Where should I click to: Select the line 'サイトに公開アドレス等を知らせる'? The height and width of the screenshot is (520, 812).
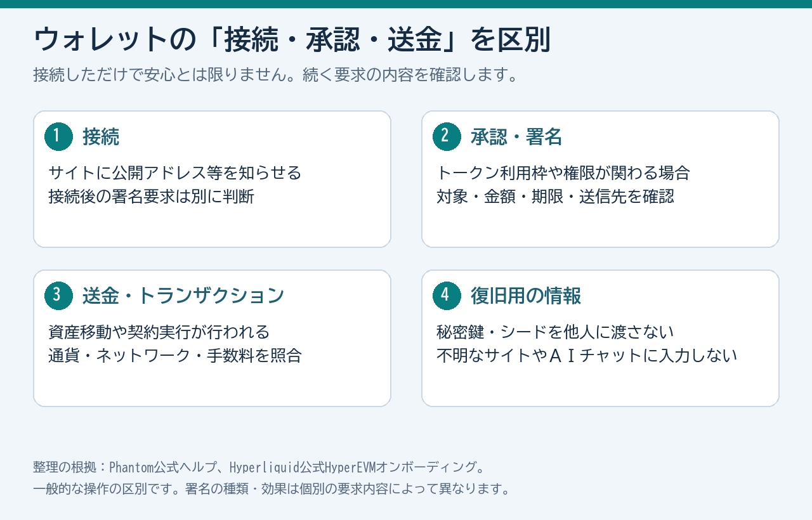(x=175, y=172)
